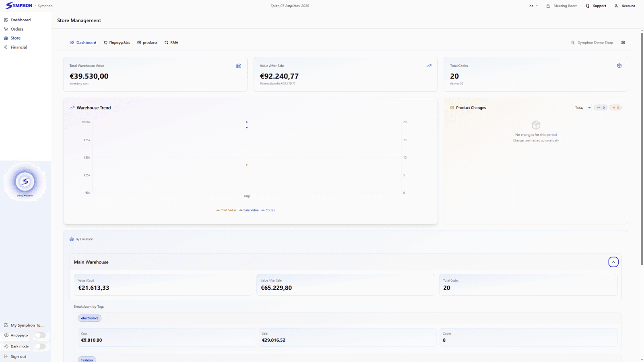Image resolution: width=644 pixels, height=362 pixels.
Task: Click the +0 increases badge
Action: coord(601,108)
